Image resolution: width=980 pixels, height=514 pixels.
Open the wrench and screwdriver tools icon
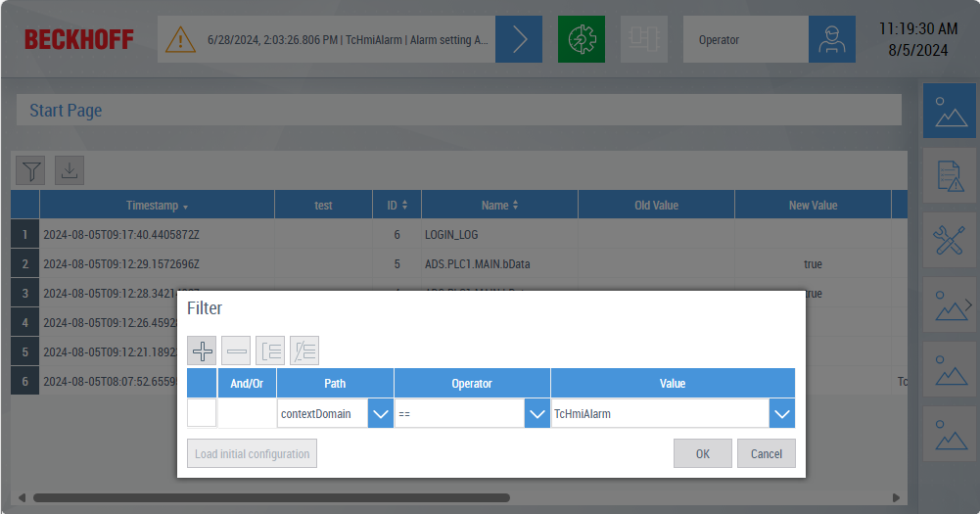[950, 240]
